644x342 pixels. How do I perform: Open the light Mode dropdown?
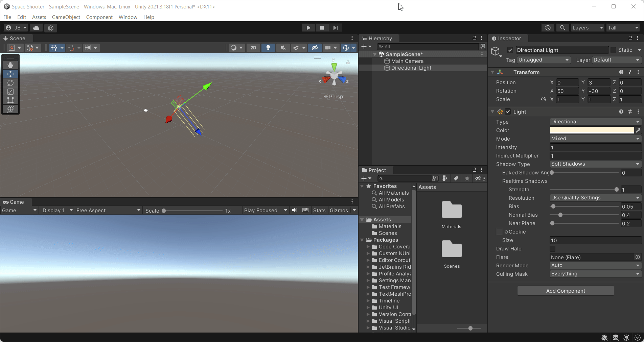click(x=595, y=139)
